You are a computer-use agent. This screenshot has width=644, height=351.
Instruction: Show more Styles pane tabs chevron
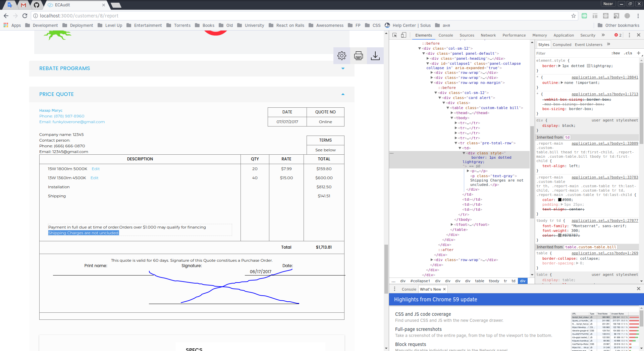608,44
